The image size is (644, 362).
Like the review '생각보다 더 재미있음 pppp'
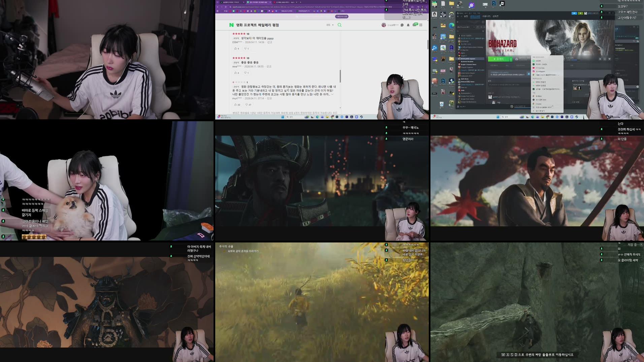point(236,48)
